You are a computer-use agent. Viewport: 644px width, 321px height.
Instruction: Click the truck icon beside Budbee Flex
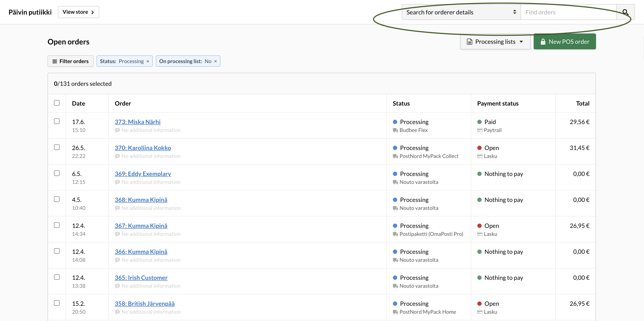pyautogui.click(x=395, y=130)
